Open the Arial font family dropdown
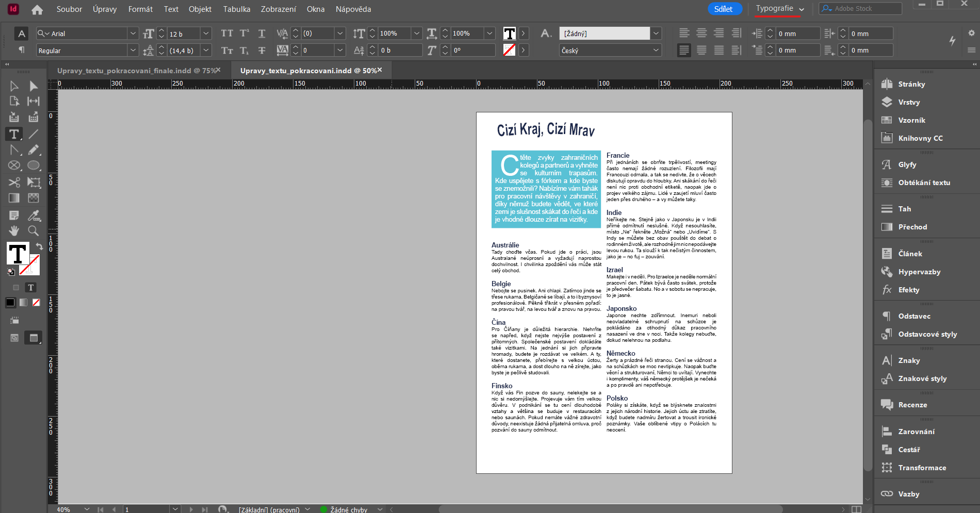980x513 pixels. click(133, 33)
